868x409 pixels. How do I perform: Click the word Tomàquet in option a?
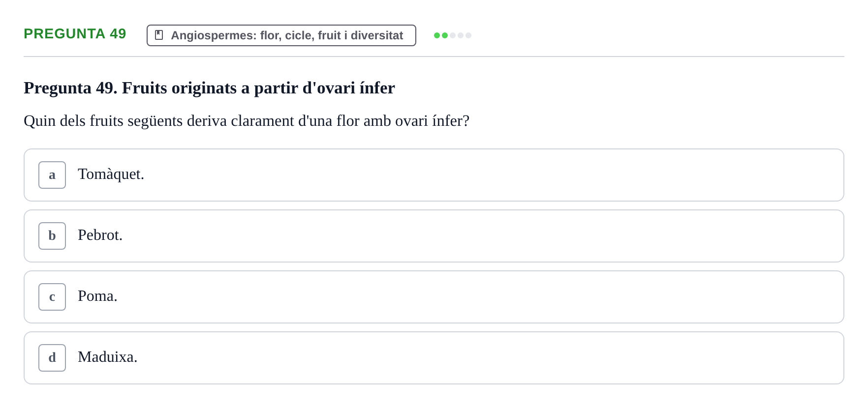(111, 174)
